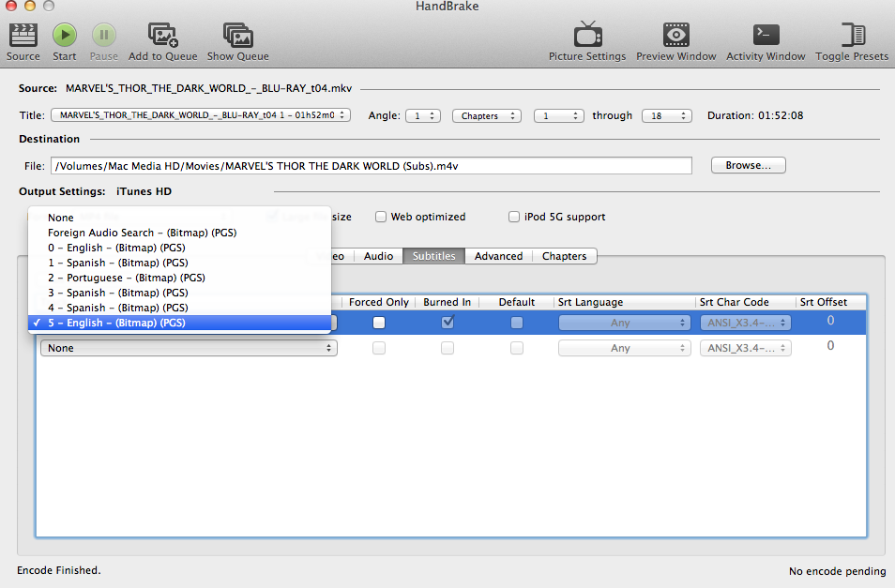Click the iTunes HD output settings label
The width and height of the screenshot is (895, 588).
[144, 191]
